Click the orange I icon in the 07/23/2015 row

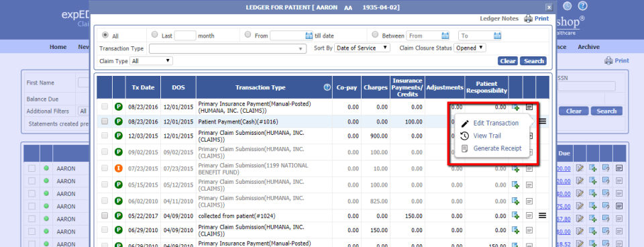[119, 168]
